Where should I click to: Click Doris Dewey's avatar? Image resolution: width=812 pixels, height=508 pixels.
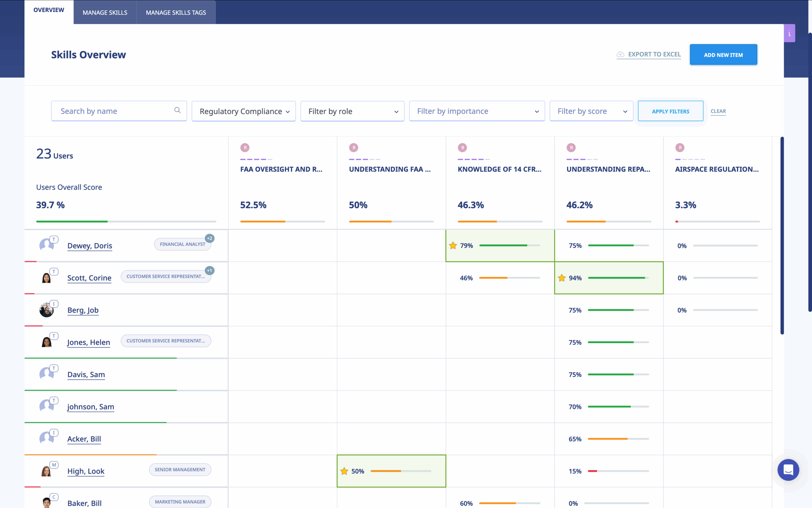point(46,245)
